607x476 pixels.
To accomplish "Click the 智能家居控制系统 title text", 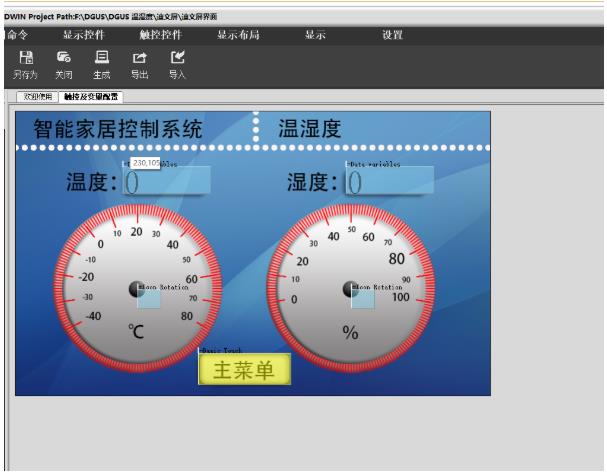I will (x=118, y=129).
